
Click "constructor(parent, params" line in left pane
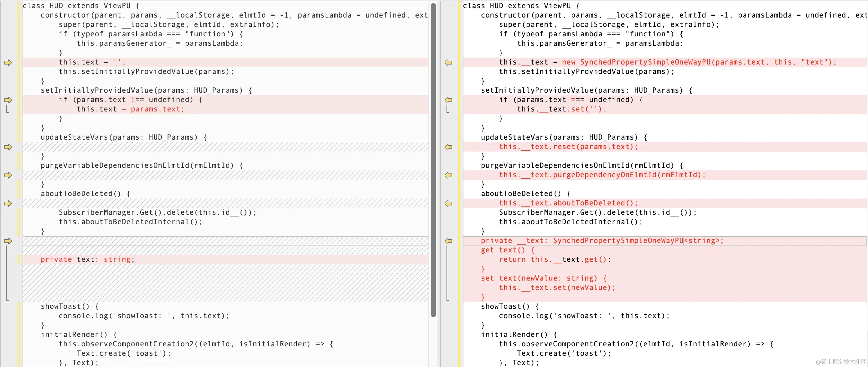coord(234,15)
